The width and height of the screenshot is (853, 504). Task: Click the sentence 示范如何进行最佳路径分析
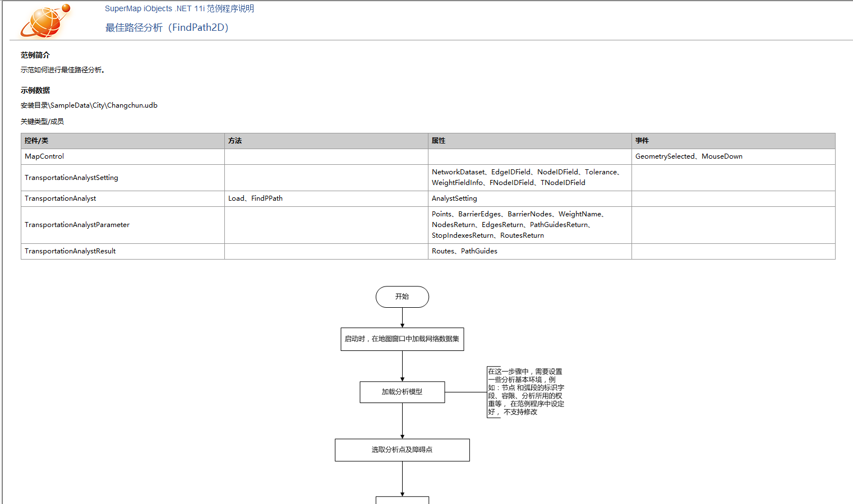63,70
